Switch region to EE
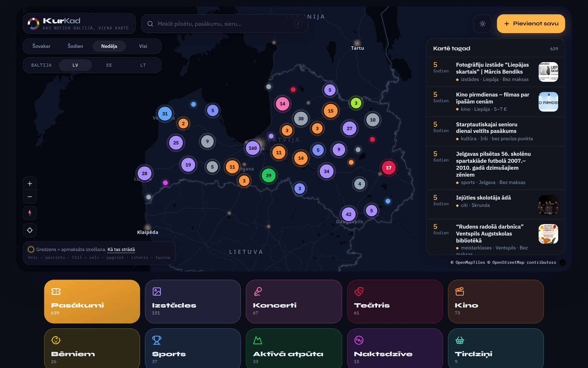The height and width of the screenshot is (368, 588). click(x=109, y=65)
